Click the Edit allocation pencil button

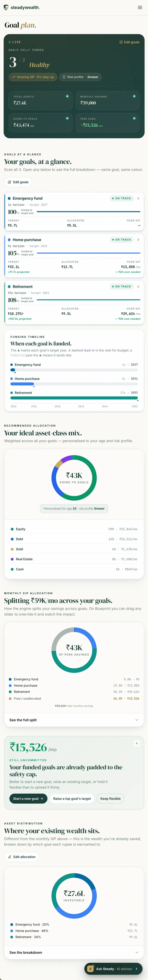coord(22,857)
